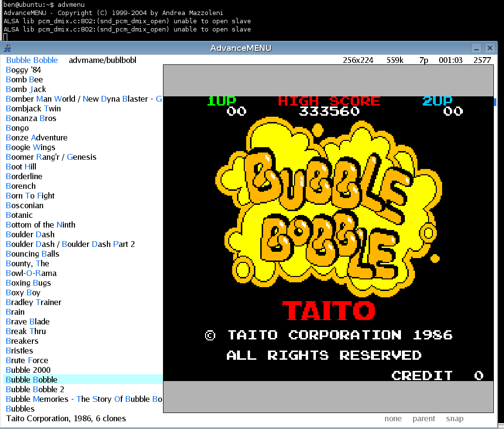
Task: Select the standalone Boulder Dash entry
Action: (30, 234)
